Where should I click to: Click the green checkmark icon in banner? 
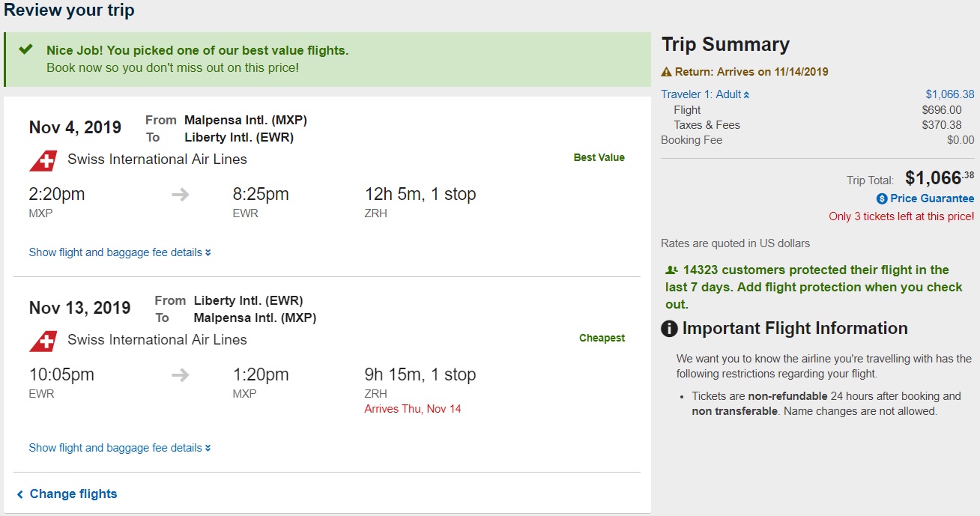[x=26, y=50]
